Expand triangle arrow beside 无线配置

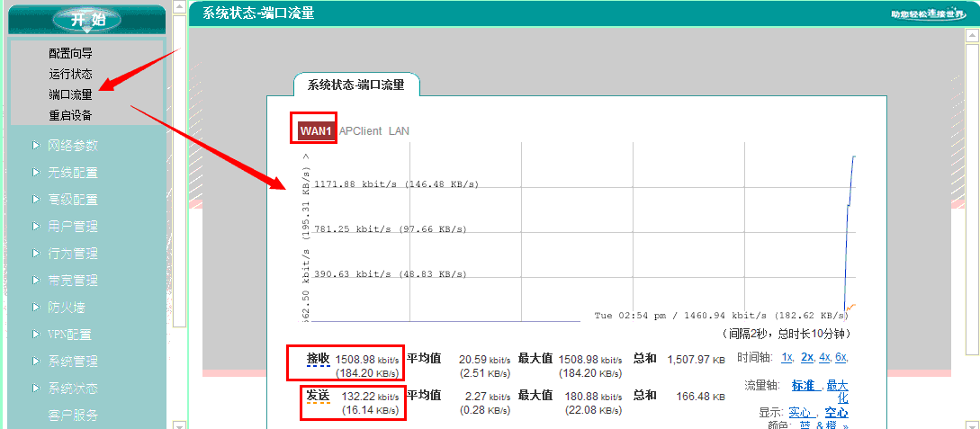[x=36, y=173]
